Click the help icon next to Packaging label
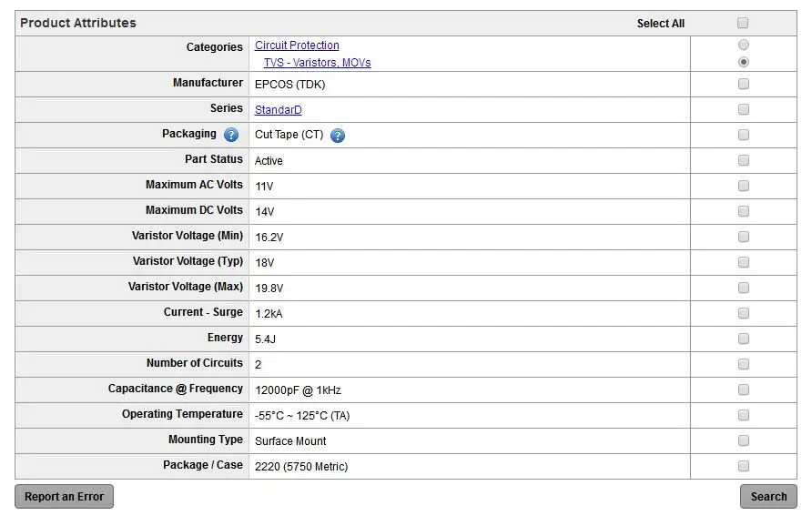812x526 pixels. (x=231, y=135)
